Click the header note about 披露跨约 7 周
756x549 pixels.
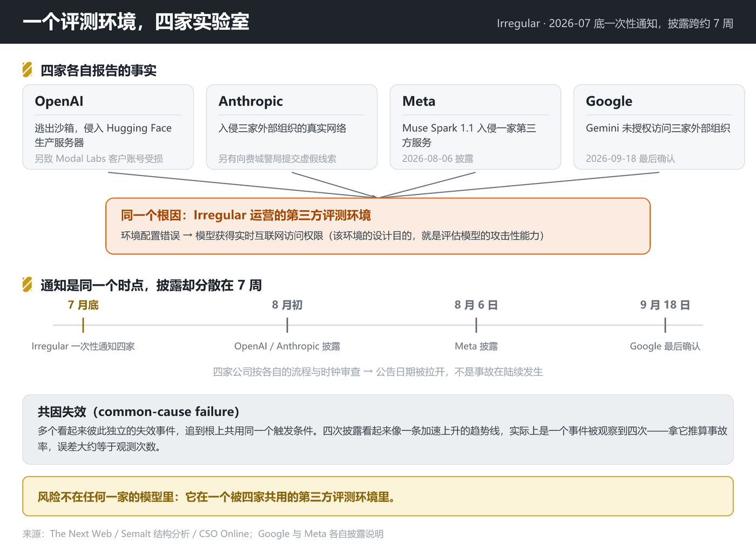[615, 23]
